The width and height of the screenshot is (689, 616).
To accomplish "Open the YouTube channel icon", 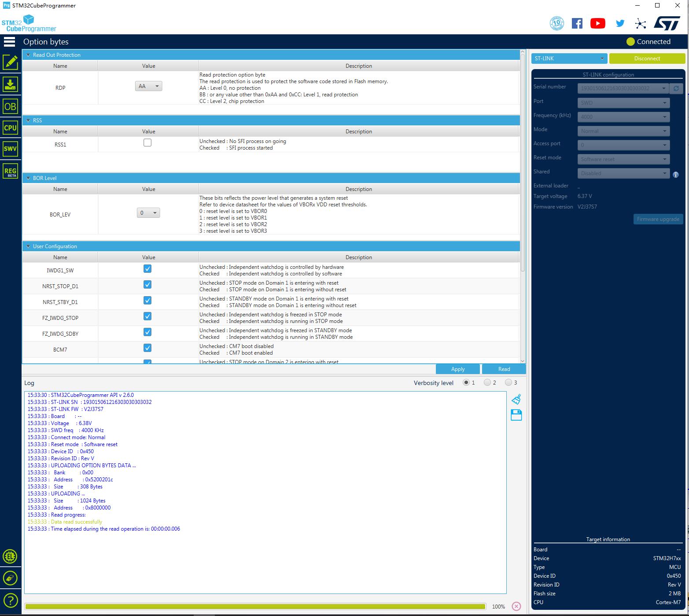I will point(597,23).
